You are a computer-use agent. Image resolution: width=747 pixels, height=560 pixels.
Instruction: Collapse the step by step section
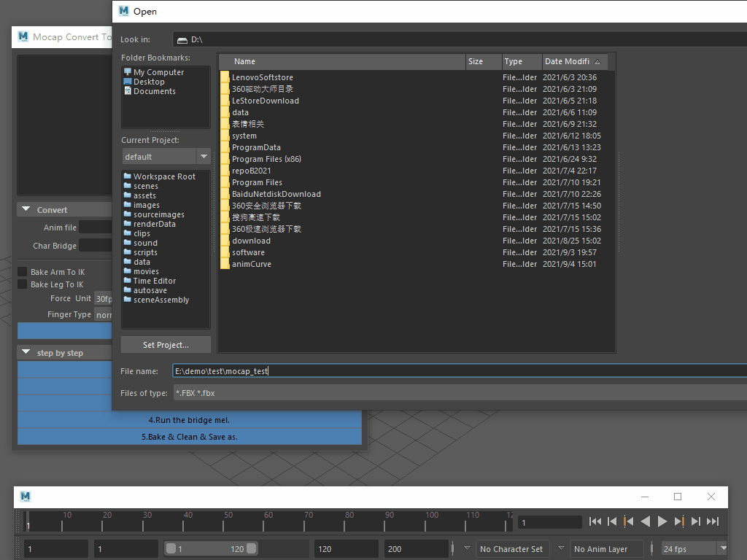[26, 353]
